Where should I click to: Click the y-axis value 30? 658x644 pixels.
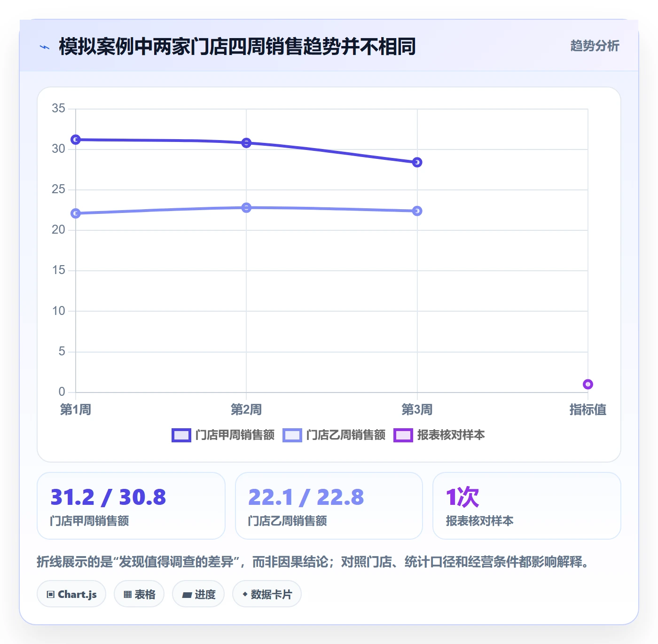59,149
